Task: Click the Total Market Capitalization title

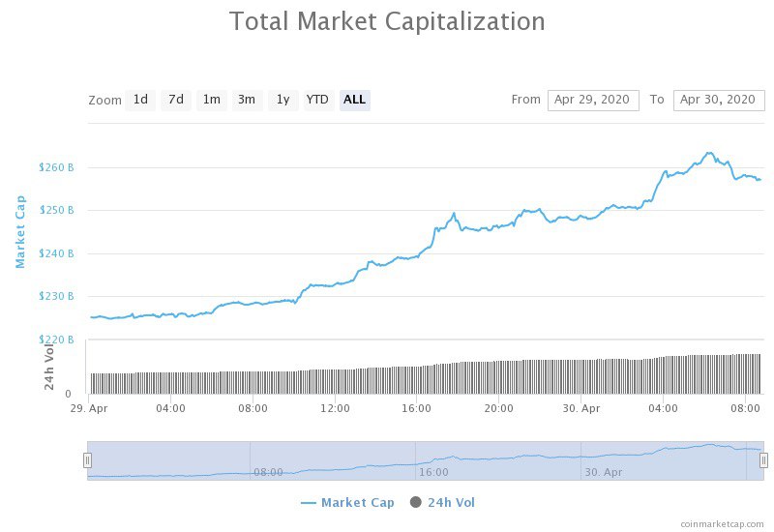Action: click(387, 21)
